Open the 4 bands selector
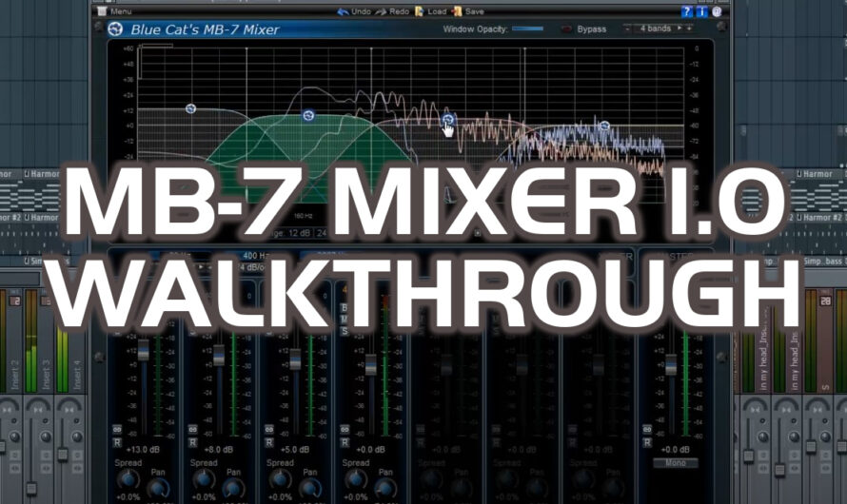The width and height of the screenshot is (847, 504). coord(655,29)
